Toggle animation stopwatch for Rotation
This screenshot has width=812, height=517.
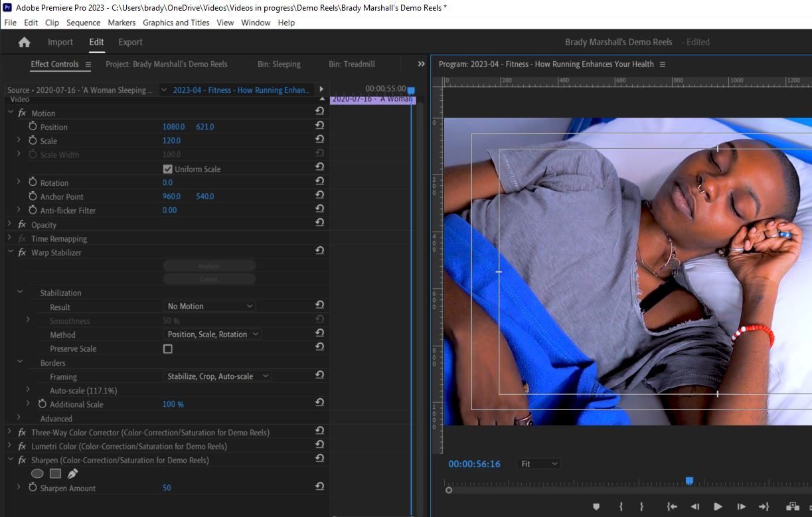tap(33, 182)
